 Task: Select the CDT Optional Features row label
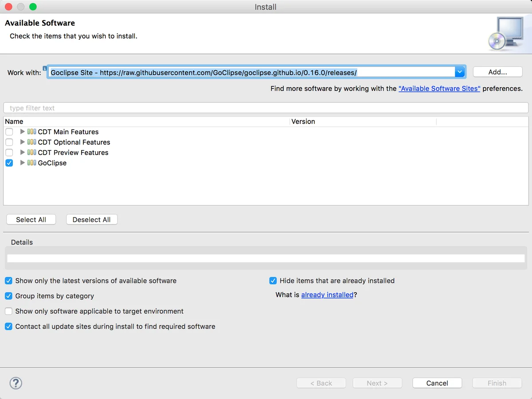(x=74, y=142)
